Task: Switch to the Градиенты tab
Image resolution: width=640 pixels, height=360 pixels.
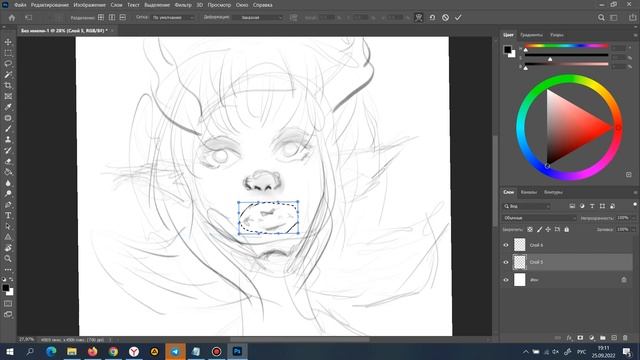Action: pos(531,35)
